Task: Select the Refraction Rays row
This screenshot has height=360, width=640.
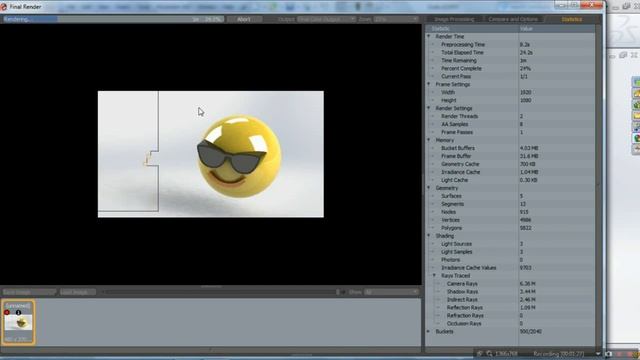Action: click(x=510, y=315)
